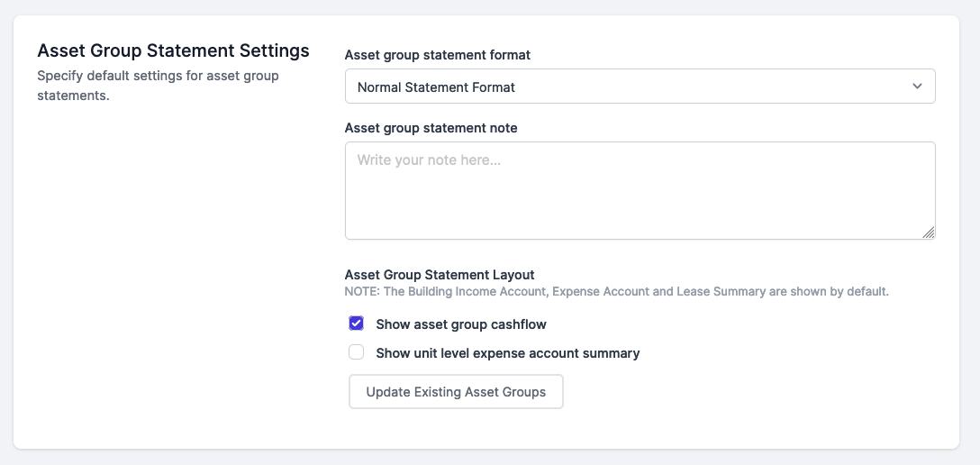Uncheck Show asset group cashflow
This screenshot has width=980, height=465.
(357, 324)
